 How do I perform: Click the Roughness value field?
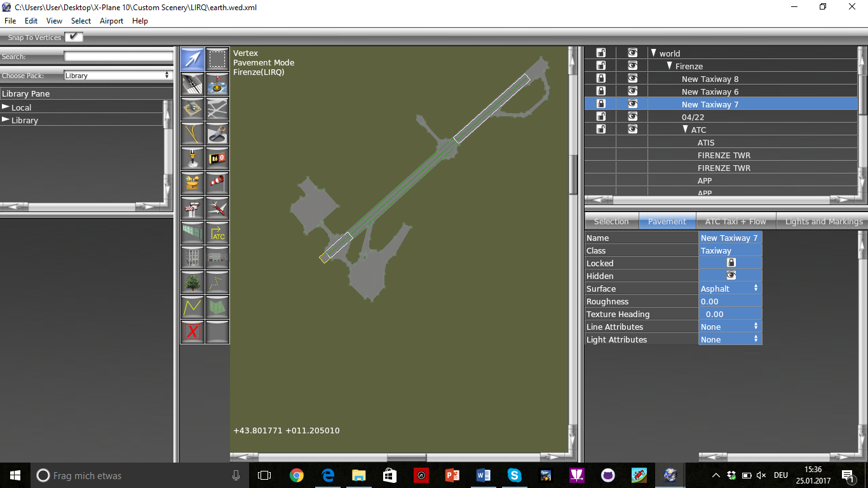click(730, 301)
